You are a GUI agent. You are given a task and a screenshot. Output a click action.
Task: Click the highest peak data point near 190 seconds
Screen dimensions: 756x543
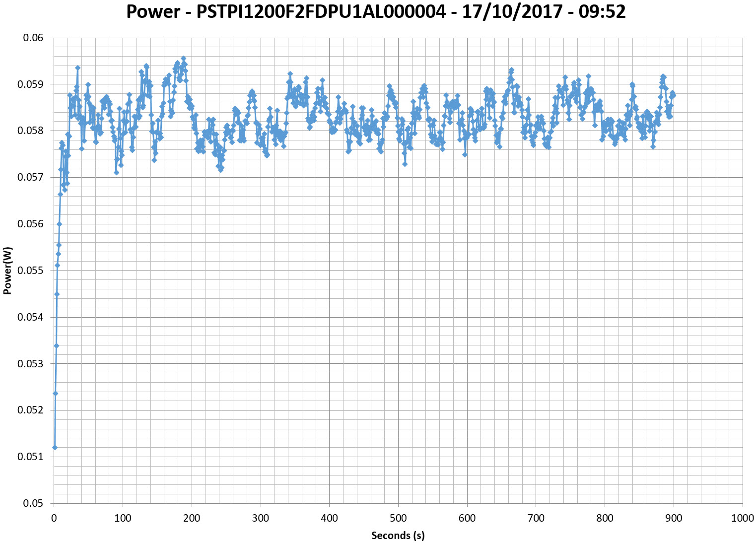(x=184, y=59)
